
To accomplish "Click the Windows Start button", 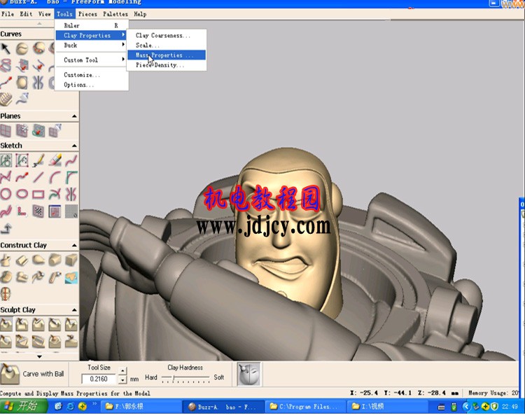I will [23, 407].
